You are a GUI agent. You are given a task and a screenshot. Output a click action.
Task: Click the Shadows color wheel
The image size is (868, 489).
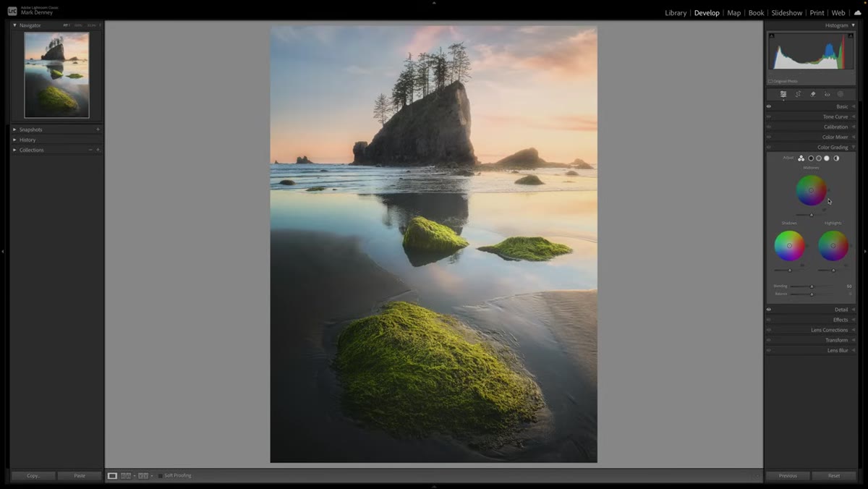(789, 246)
